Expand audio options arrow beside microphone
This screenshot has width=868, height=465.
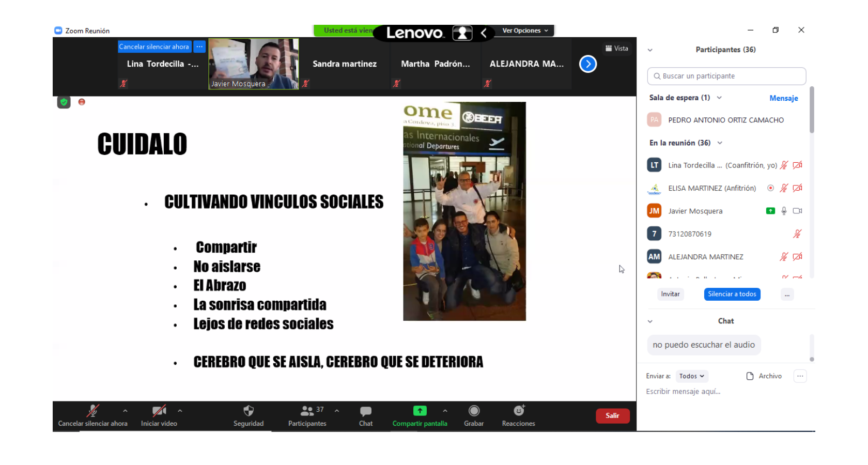click(x=125, y=411)
